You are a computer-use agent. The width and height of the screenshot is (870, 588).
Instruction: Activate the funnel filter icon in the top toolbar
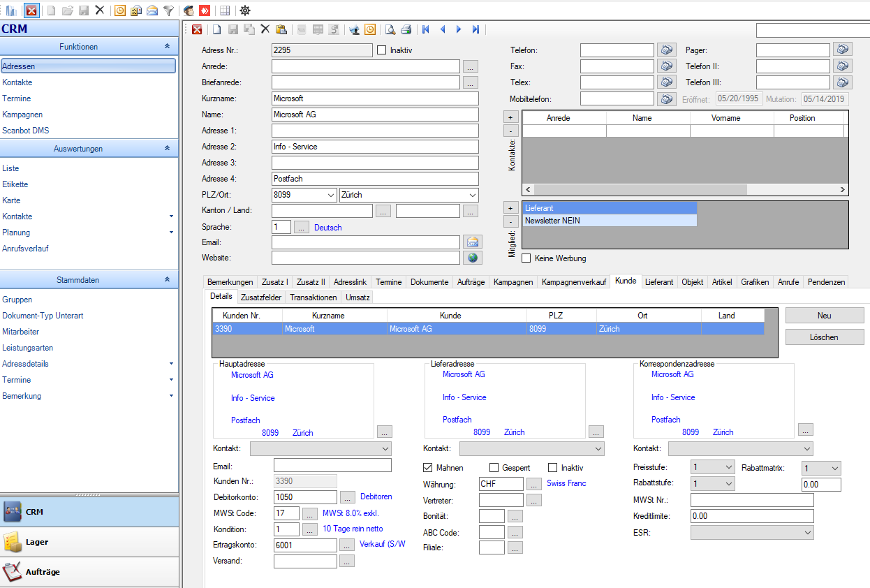(x=168, y=10)
